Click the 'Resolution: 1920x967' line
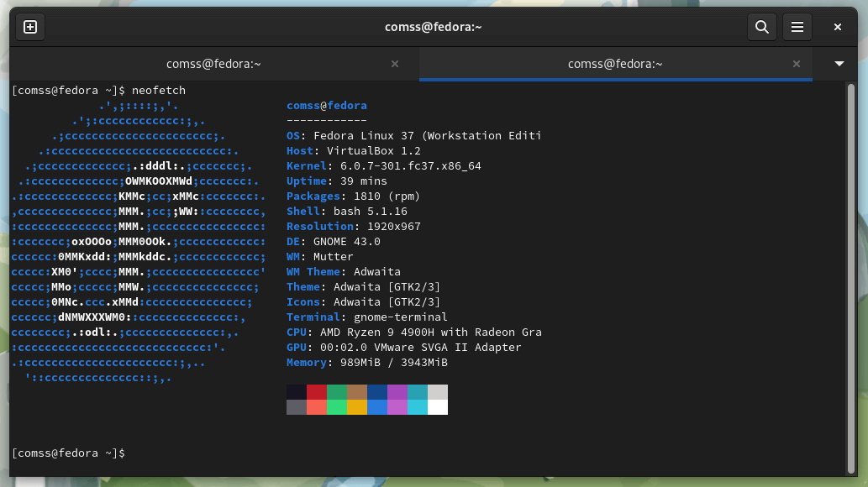This screenshot has width=868, height=487. point(353,227)
